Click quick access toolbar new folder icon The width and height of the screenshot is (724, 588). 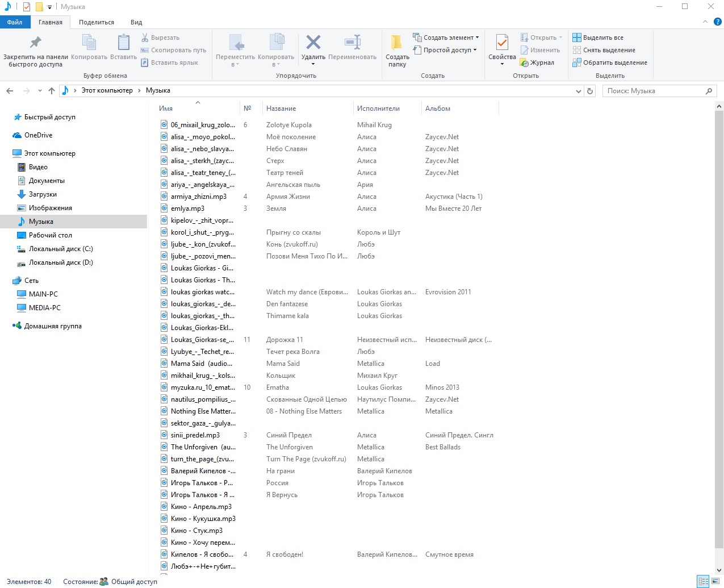[x=39, y=7]
